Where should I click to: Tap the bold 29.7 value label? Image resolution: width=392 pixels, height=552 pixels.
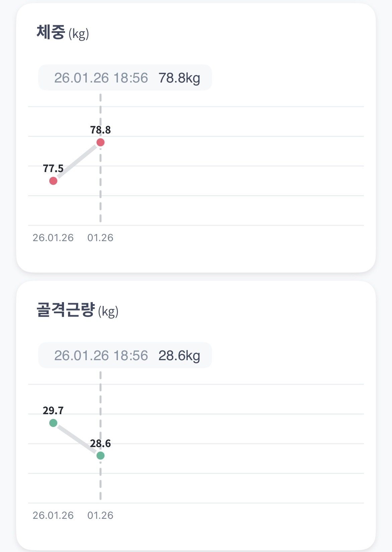[x=53, y=410]
